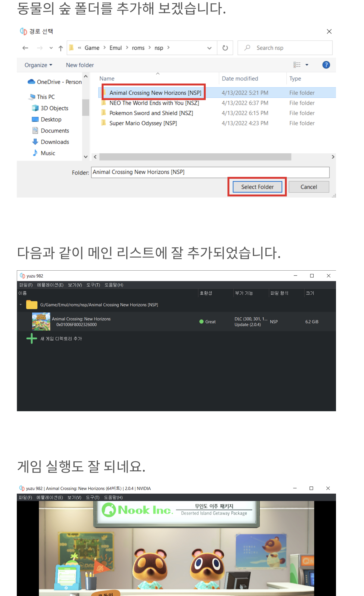Open Desktop in navigation pane
Screen dimensions: 364x596
point(47,119)
